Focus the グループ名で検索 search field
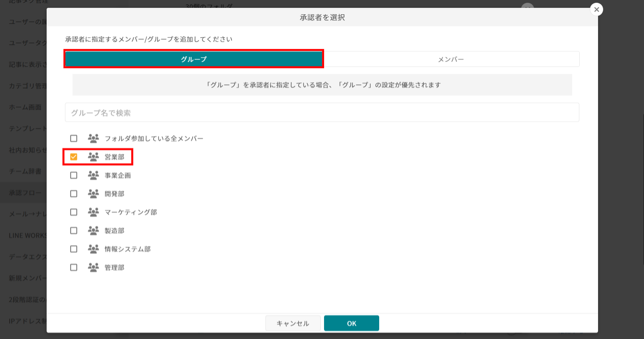Image resolution: width=644 pixels, height=339 pixels. (x=322, y=113)
